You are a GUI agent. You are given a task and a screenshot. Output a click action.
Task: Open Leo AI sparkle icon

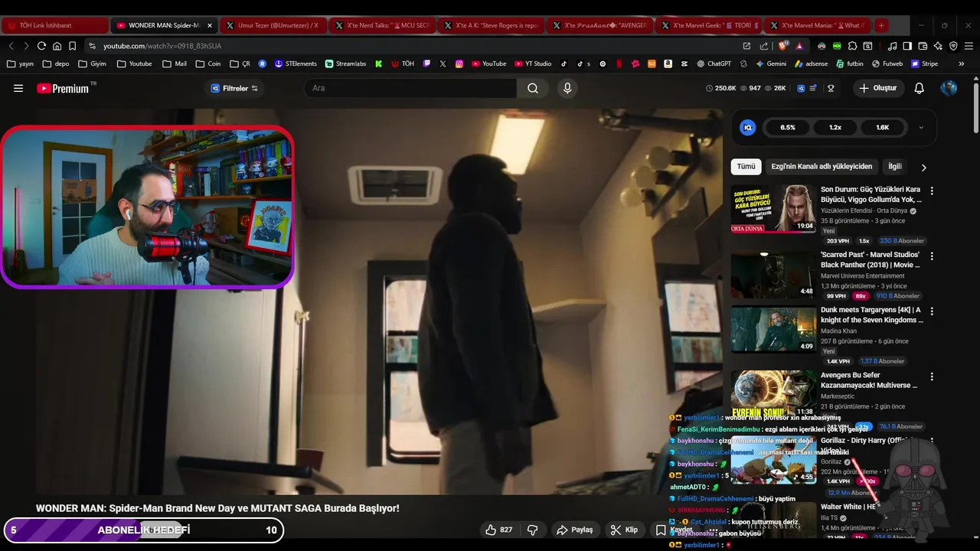click(938, 46)
